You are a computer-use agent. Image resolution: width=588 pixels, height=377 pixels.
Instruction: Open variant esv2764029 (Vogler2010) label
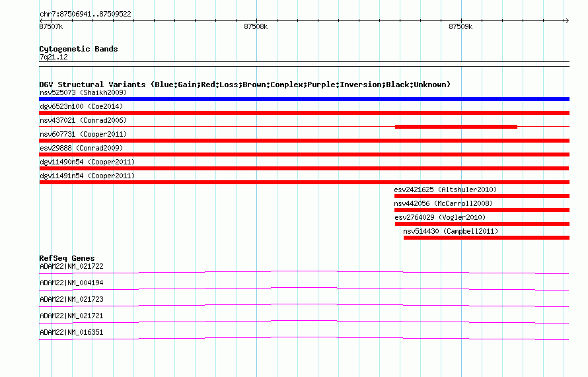tap(440, 217)
